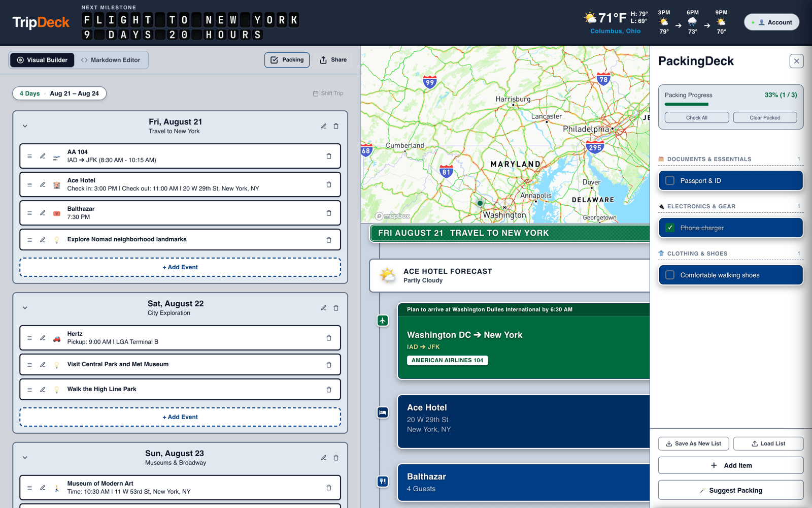Click the mapbox logo on the map
Viewport: 812px width, 508px height.
392,216
